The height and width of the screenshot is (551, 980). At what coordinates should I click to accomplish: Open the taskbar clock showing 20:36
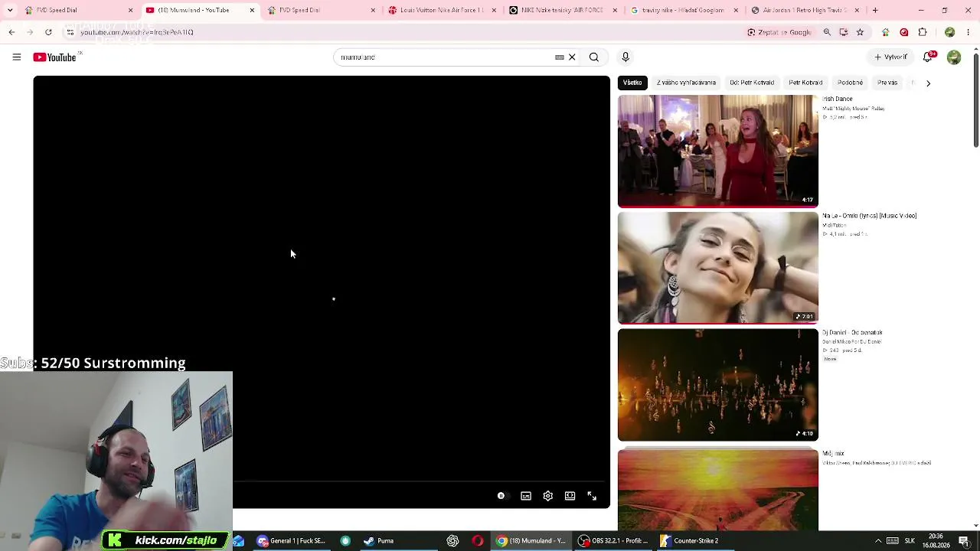(x=936, y=541)
